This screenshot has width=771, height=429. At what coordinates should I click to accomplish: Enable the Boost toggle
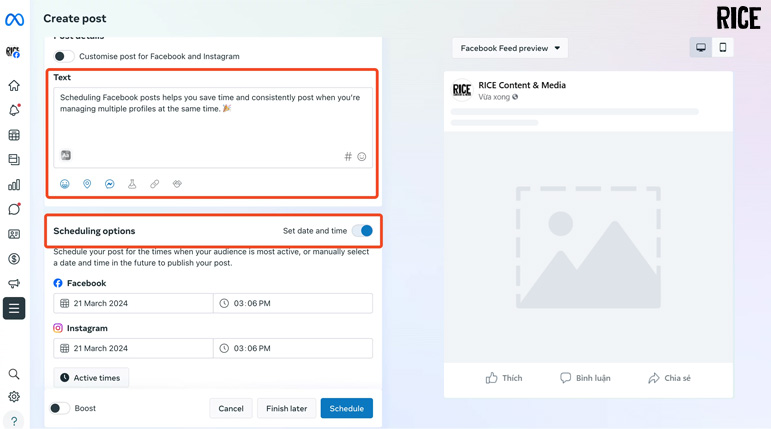click(x=60, y=408)
